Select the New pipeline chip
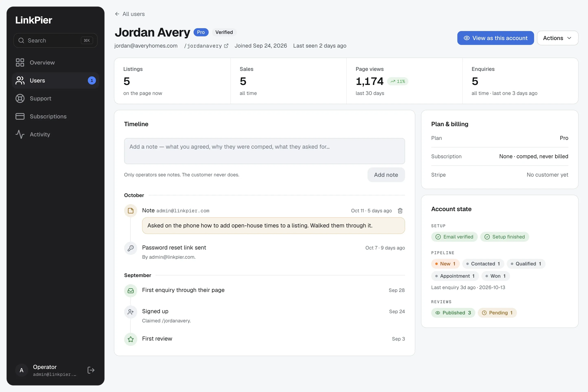This screenshot has width=588, height=392. 445,264
